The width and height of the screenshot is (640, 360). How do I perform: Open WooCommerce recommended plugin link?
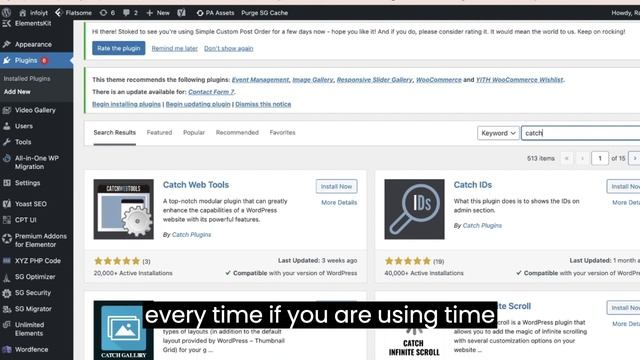point(439,80)
